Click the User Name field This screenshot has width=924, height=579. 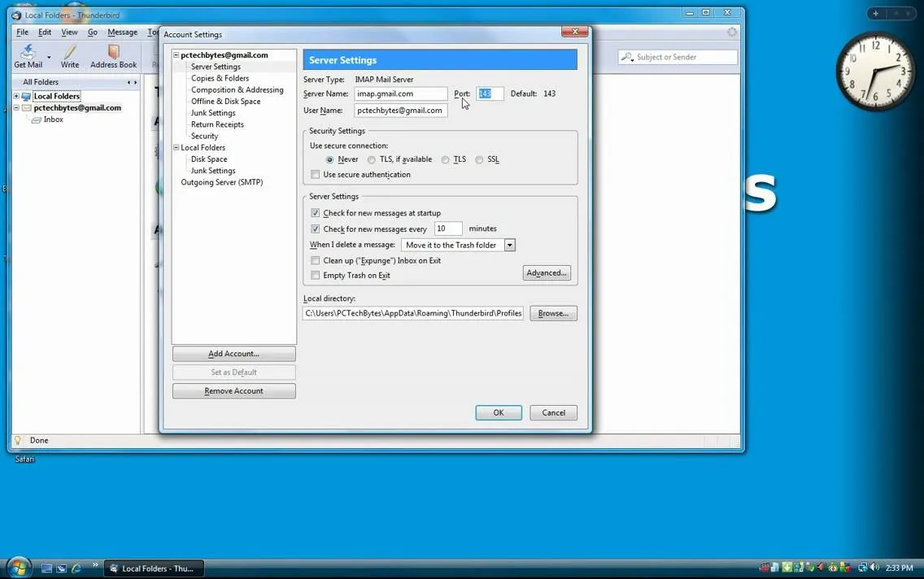coord(401,110)
